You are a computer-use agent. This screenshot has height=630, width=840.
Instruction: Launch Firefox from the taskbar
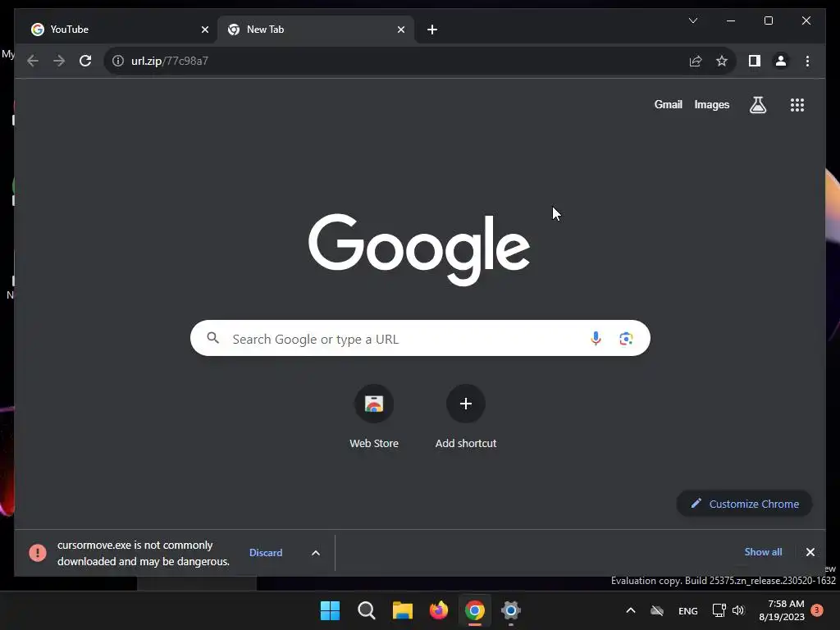coord(439,610)
